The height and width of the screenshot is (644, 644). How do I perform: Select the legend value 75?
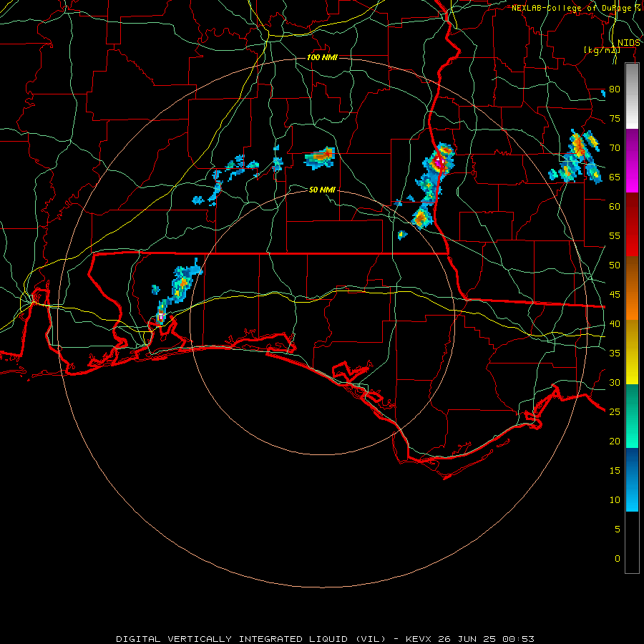point(615,118)
